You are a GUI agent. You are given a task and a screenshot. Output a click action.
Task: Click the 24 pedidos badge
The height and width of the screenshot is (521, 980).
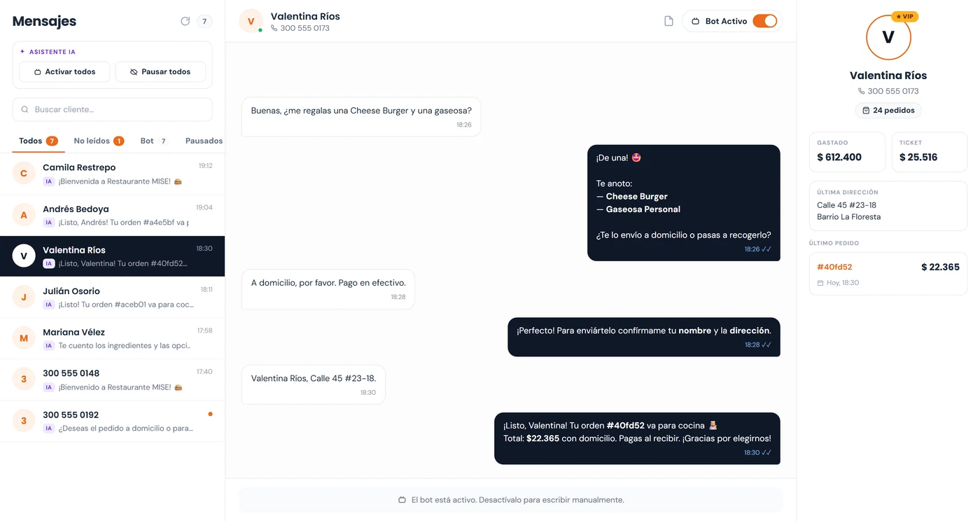pyautogui.click(x=888, y=110)
